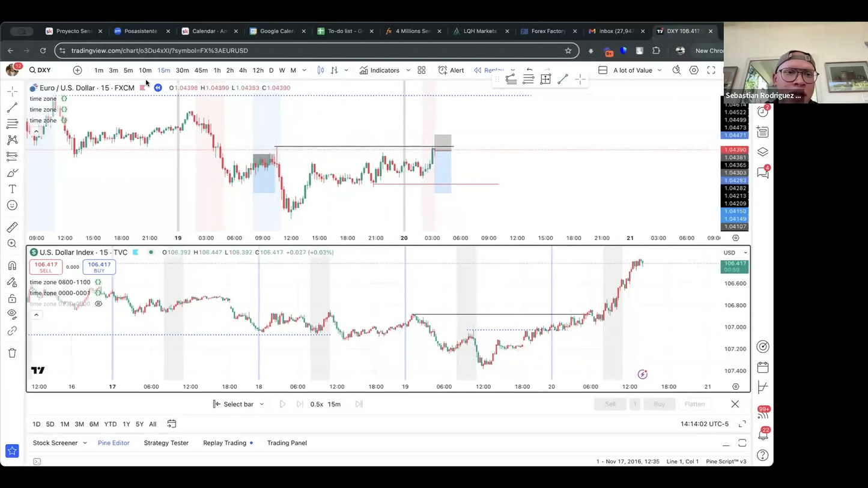Open the Pine Editor panel
Viewport: 868px width, 488px height.
tap(114, 443)
